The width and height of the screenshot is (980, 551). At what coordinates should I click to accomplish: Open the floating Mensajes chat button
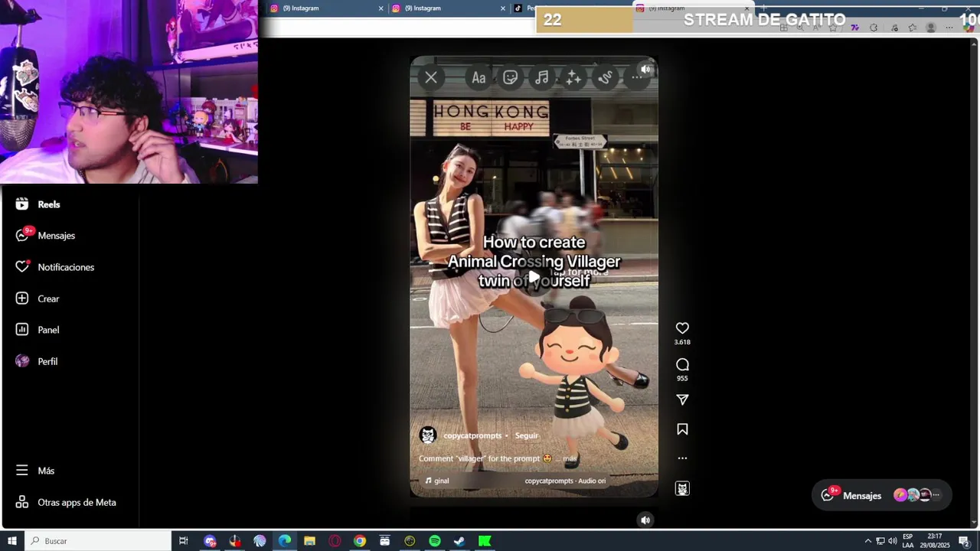(x=882, y=495)
